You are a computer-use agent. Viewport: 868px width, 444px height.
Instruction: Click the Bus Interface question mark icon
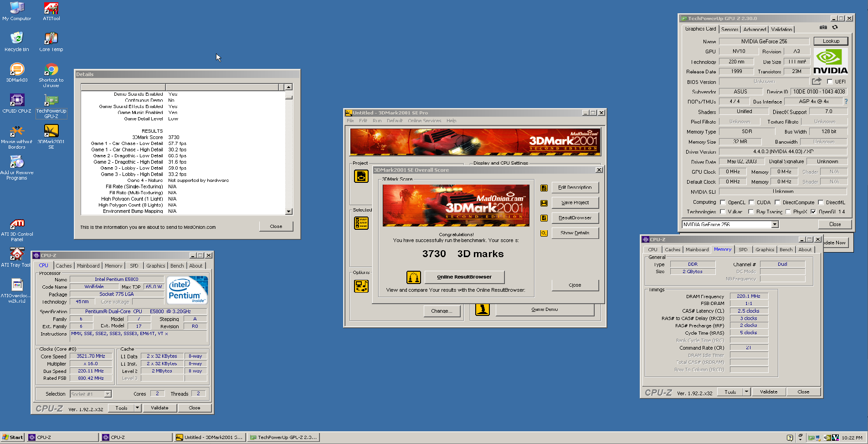[x=846, y=102]
